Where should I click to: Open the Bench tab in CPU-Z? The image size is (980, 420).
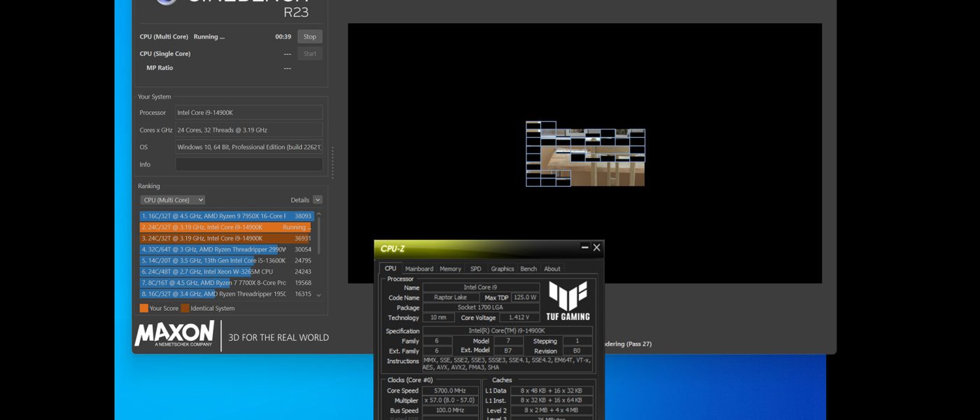528,269
